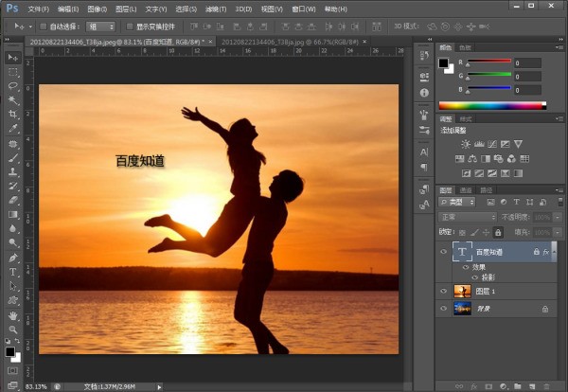
Task: Select the Lasso tool
Action: click(13, 86)
